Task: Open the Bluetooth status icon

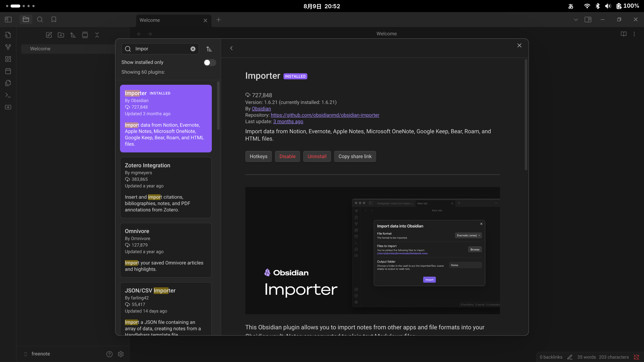Action: [598, 6]
